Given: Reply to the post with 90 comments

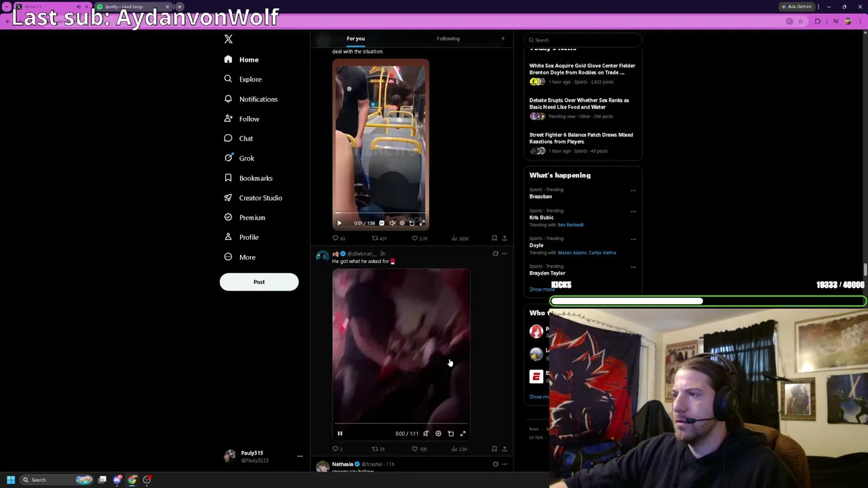Looking at the screenshot, I should (338, 239).
